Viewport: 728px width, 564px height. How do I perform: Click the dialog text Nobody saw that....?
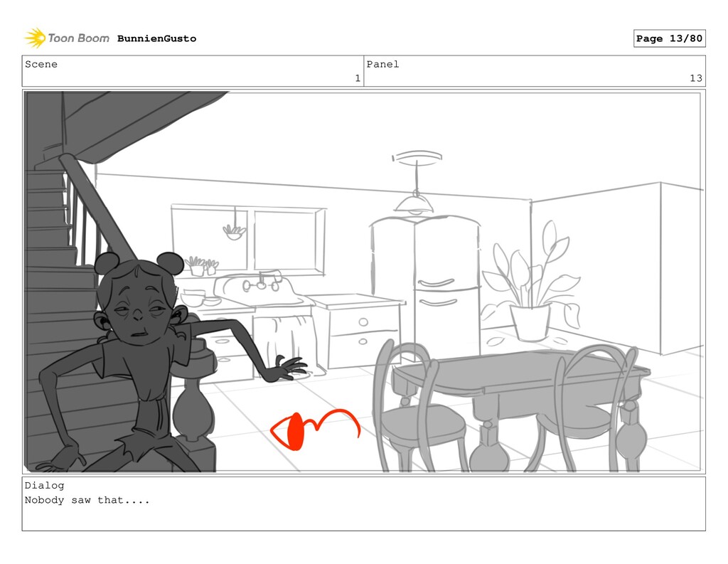click(x=87, y=501)
